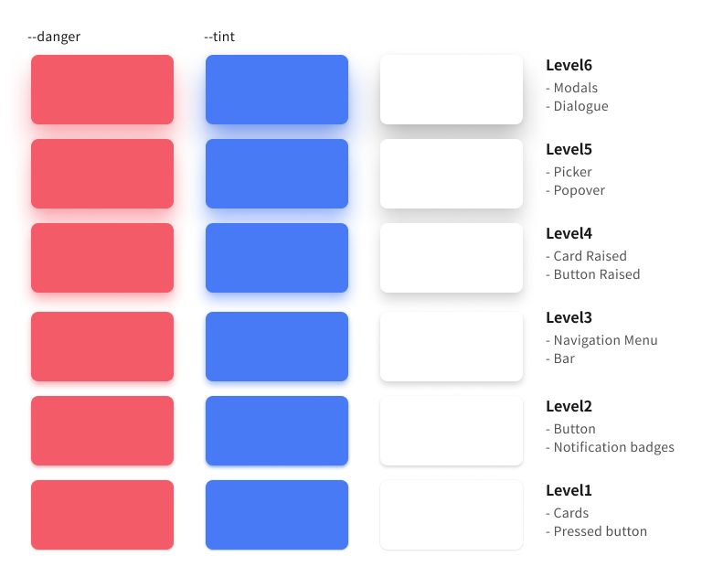Click the blue tint swatch in Level5 row
702x588 pixels.
tap(277, 174)
